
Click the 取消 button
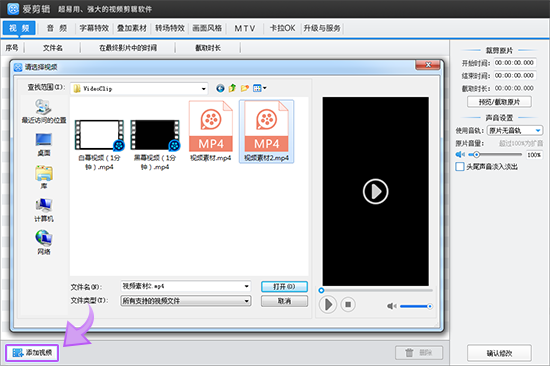(x=284, y=301)
